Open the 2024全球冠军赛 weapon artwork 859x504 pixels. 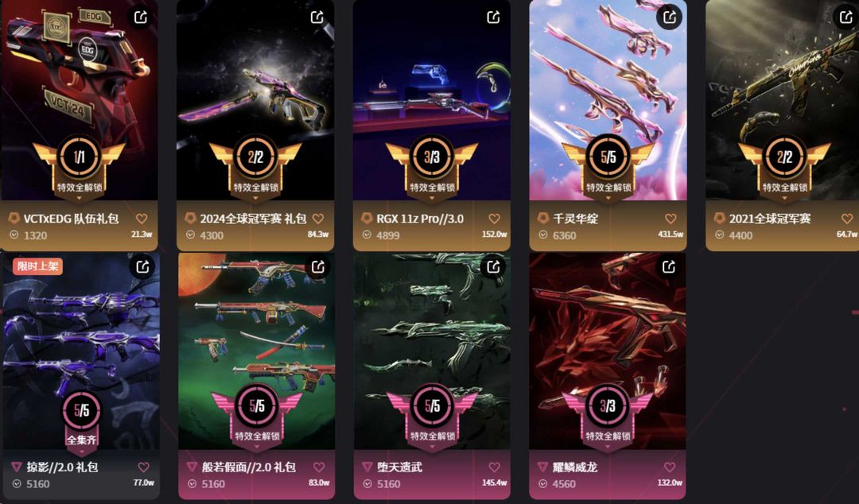(255, 99)
